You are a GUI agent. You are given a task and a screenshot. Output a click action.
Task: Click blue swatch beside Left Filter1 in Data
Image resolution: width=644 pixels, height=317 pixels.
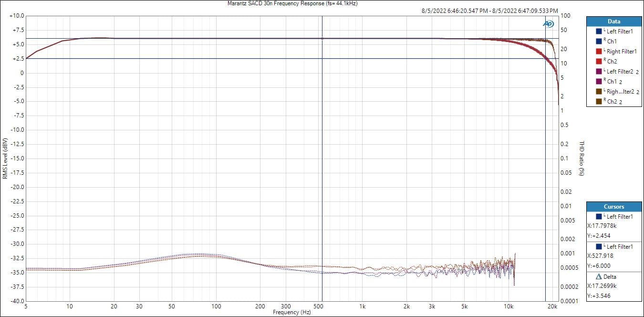click(x=599, y=32)
